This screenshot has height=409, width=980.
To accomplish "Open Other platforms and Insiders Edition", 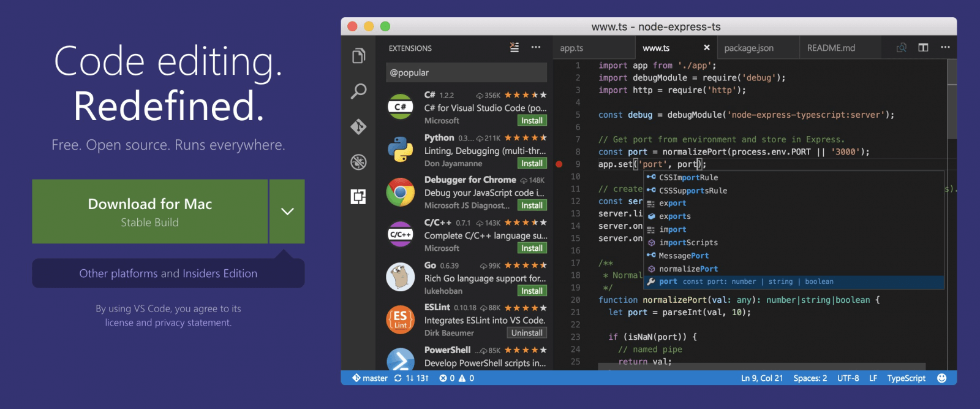I will 168,273.
